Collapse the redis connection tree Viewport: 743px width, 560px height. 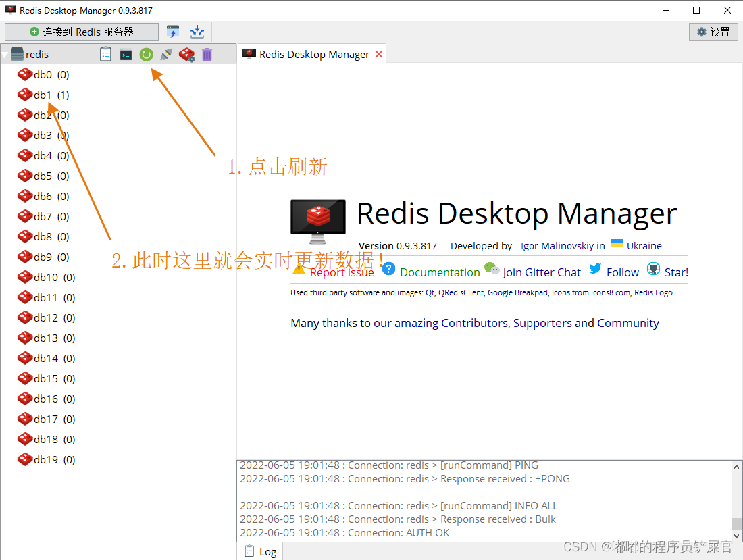pyautogui.click(x=5, y=55)
